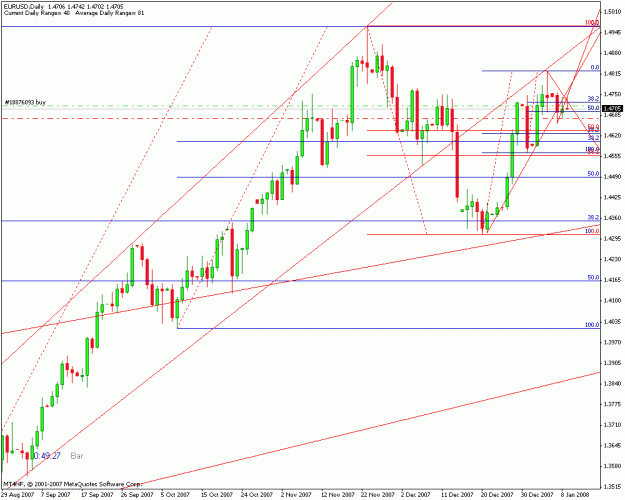Click the 1.4880 price axis label
Screen dimensions: 625x500
click(x=612, y=53)
